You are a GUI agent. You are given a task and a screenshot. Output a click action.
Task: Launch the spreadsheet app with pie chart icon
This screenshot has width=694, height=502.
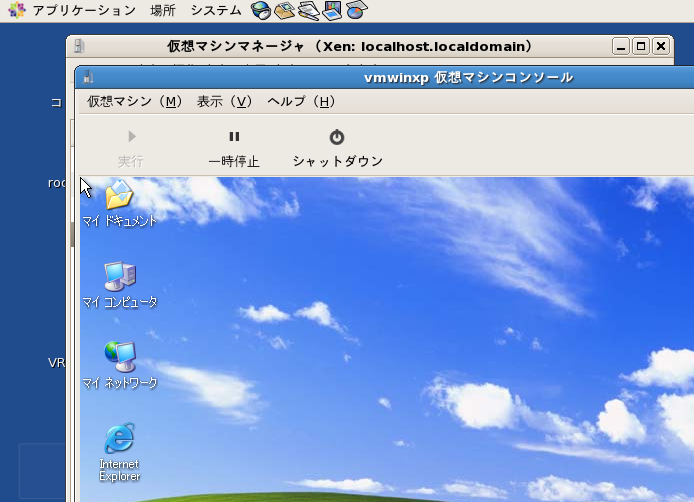tap(356, 11)
